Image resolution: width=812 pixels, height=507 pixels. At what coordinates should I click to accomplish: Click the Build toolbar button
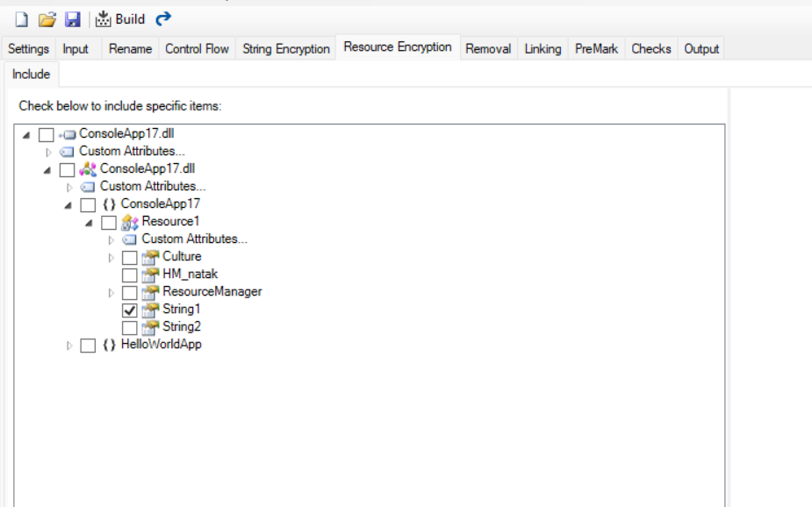click(120, 19)
